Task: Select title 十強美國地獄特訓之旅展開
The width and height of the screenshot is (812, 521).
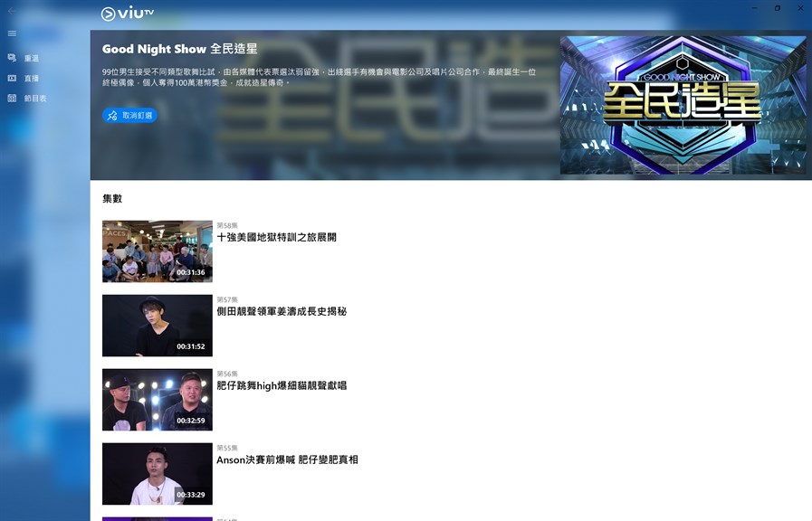Action: [x=276, y=238]
